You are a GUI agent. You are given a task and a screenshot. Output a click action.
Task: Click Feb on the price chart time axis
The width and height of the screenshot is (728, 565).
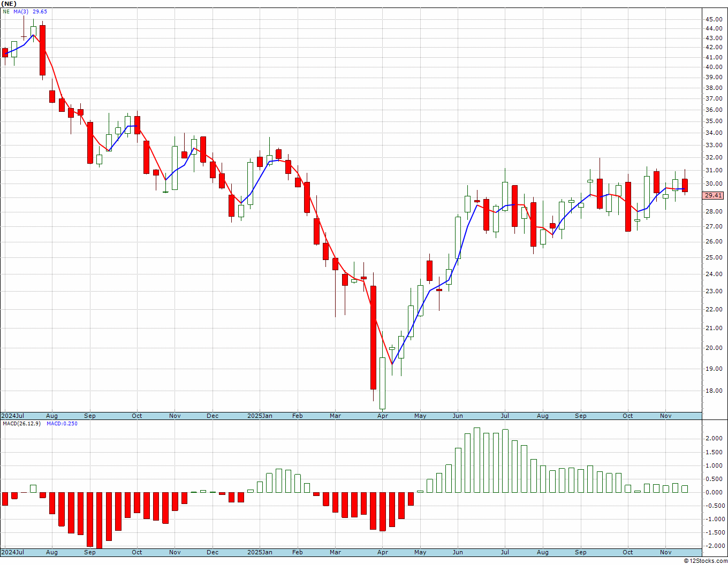[x=297, y=416]
